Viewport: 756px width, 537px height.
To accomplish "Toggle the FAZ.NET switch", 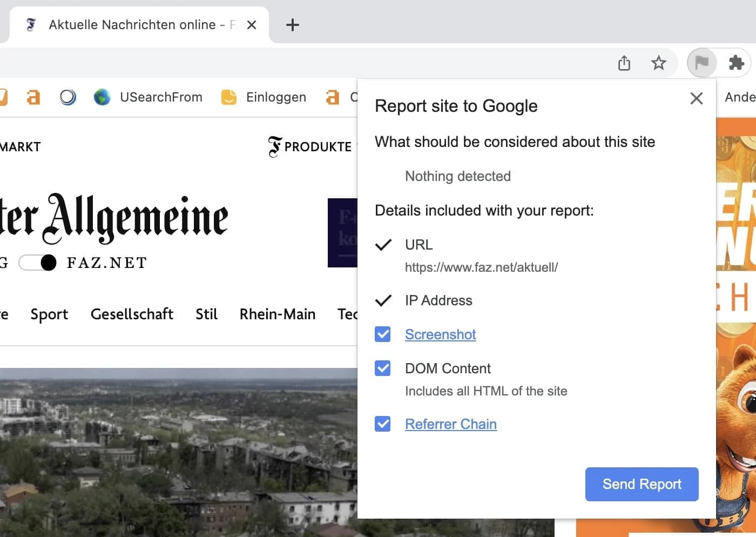I will point(38,263).
